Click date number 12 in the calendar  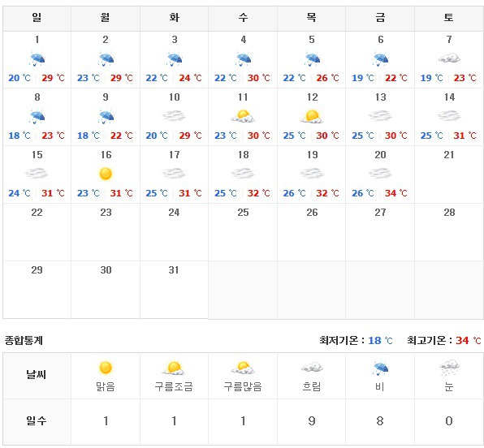click(312, 97)
